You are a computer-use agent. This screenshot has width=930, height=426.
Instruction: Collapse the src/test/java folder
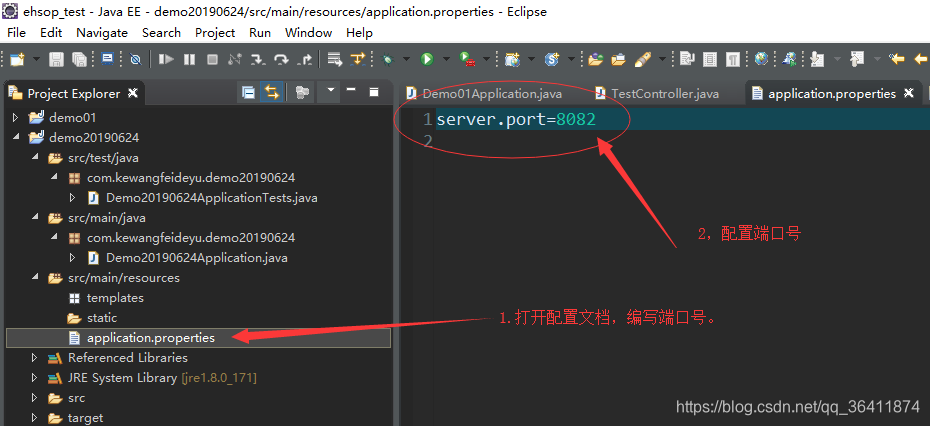[35, 158]
